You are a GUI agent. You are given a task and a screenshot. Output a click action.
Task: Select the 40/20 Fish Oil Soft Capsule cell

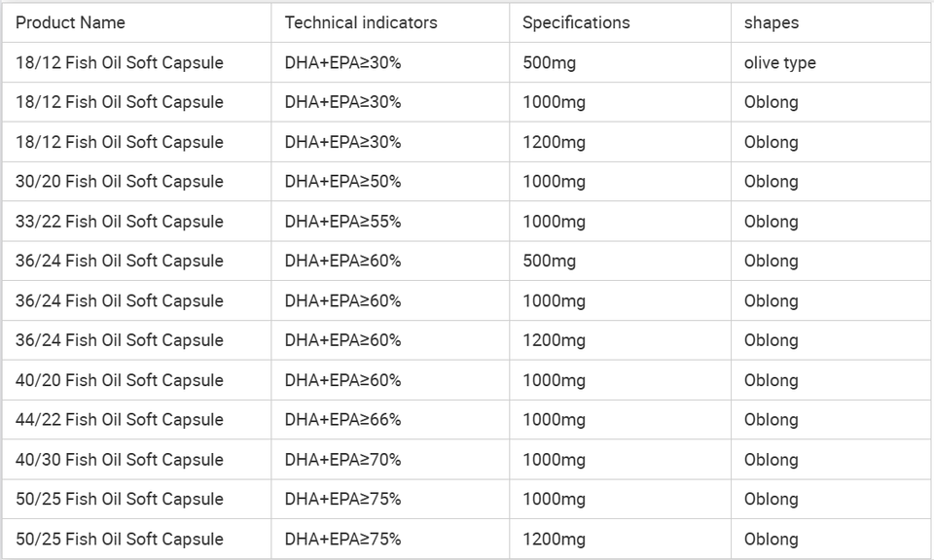120,380
